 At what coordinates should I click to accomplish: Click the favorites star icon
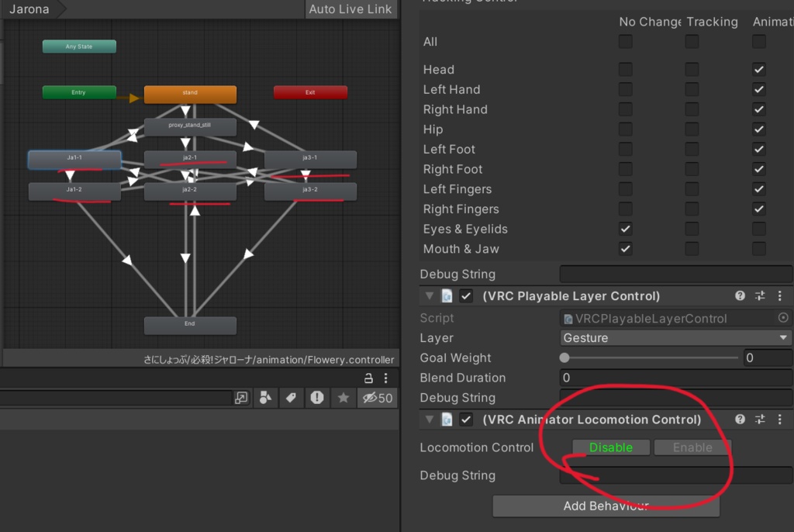[x=343, y=398]
